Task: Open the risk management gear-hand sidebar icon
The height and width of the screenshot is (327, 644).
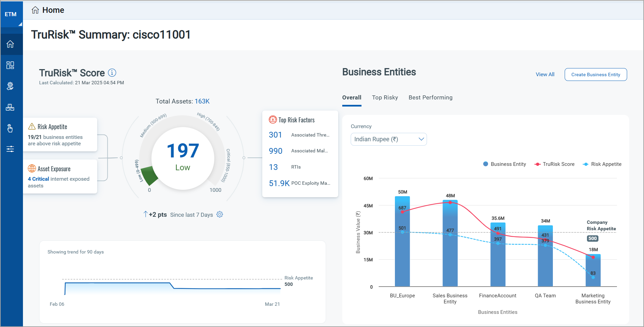Action: pyautogui.click(x=10, y=86)
